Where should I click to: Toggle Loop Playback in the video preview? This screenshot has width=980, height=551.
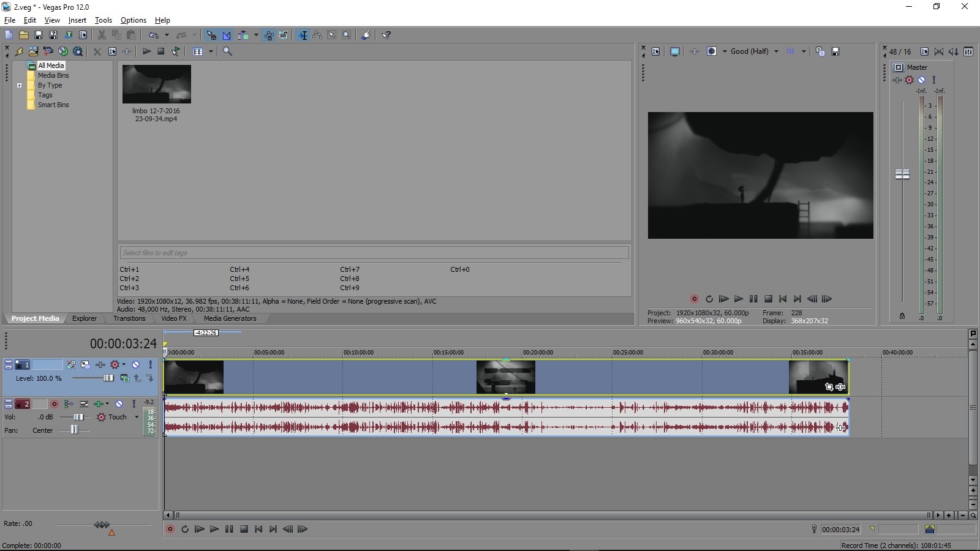click(x=709, y=299)
